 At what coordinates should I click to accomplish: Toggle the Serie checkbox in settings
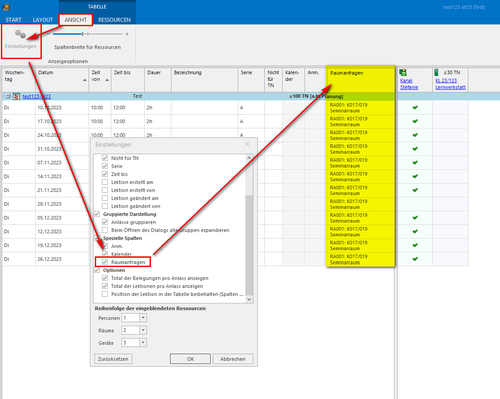[x=105, y=166]
